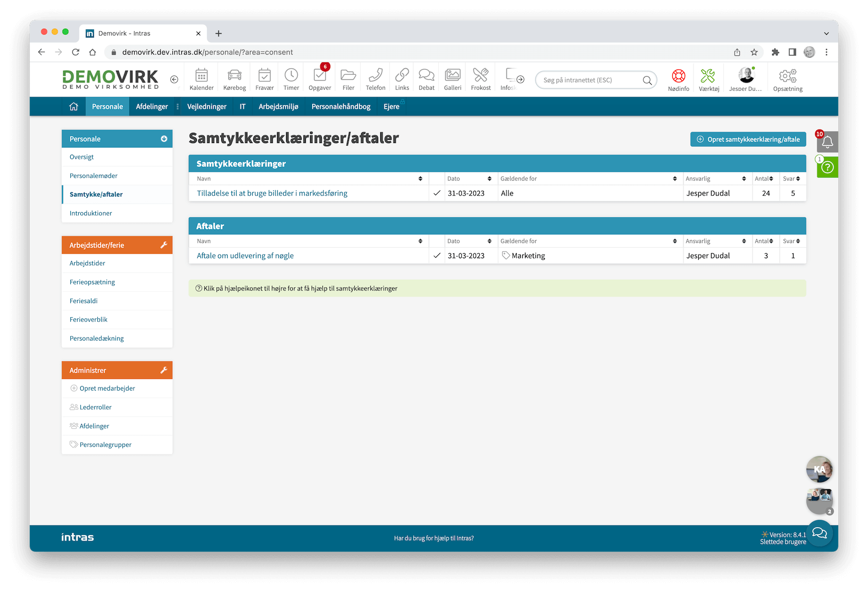Switch to the IT tab

243,106
